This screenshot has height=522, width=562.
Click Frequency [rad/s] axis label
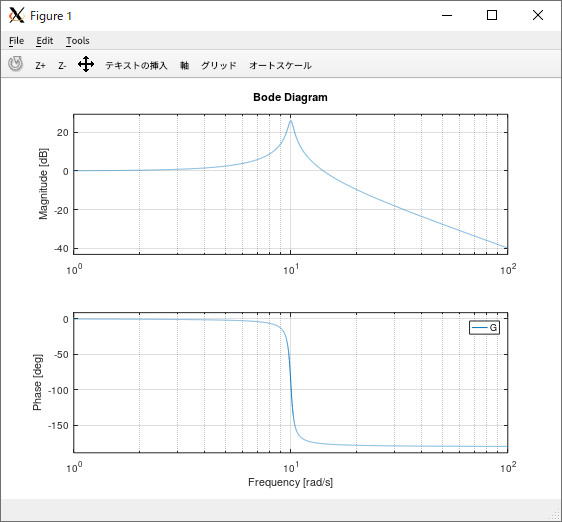[290, 483]
